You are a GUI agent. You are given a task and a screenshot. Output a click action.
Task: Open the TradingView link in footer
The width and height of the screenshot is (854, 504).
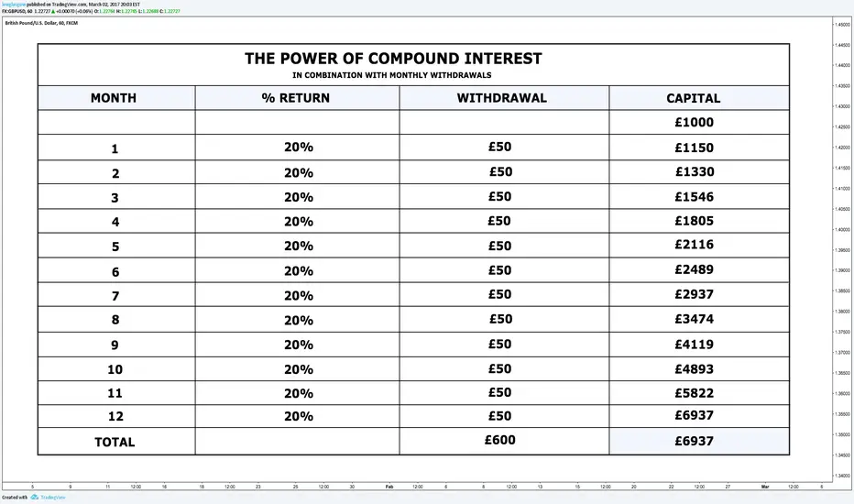pos(53,498)
